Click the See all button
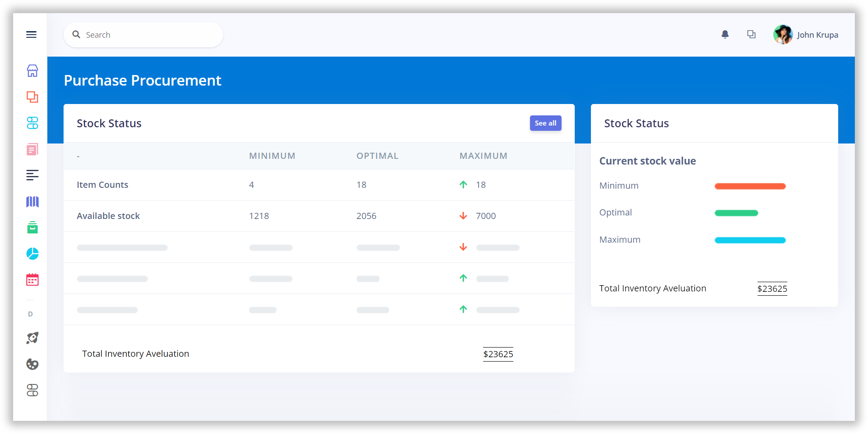The width and height of the screenshot is (868, 434). click(x=546, y=123)
